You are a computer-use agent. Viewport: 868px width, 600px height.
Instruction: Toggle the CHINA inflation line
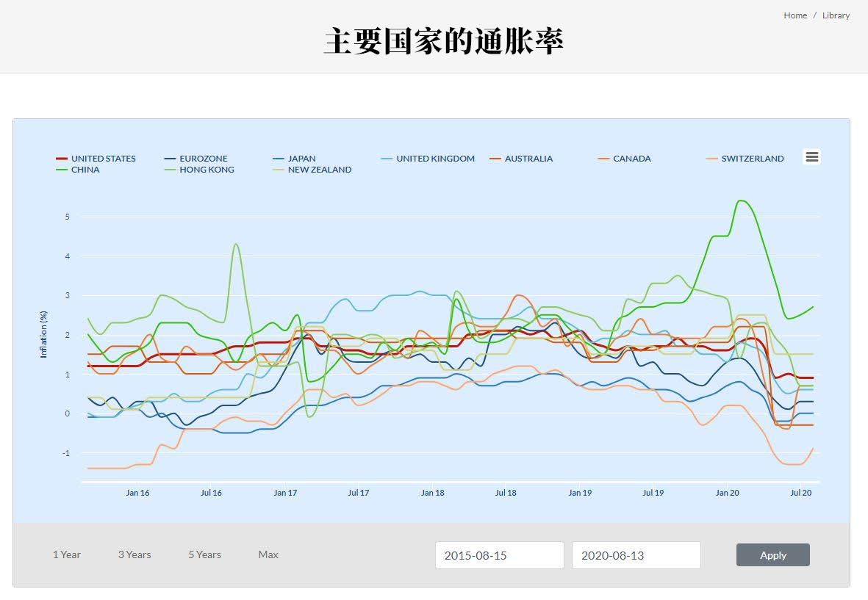pos(85,169)
